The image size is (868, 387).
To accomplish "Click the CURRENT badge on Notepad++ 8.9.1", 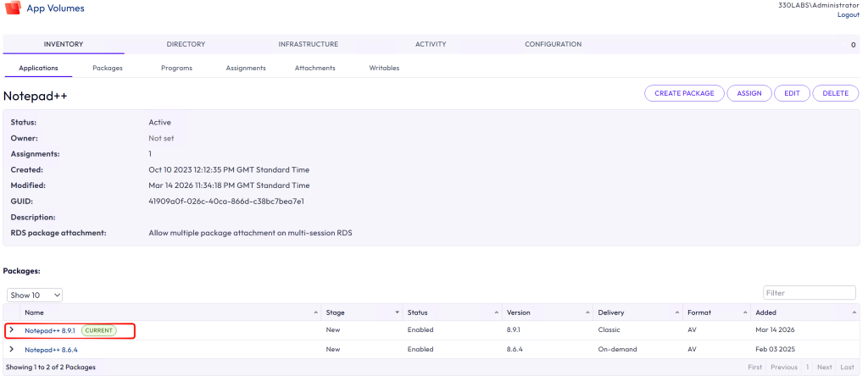I will [x=99, y=330].
